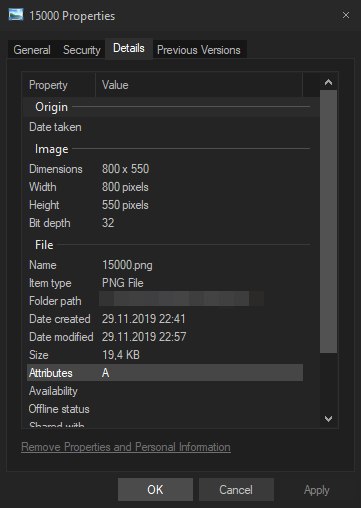Switch to the General tab
Image resolution: width=361 pixels, height=508 pixels.
pyautogui.click(x=32, y=50)
